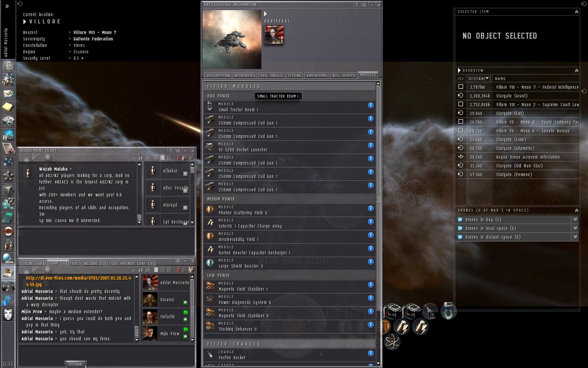Open info for Power Diagnostic System II

tap(371, 298)
